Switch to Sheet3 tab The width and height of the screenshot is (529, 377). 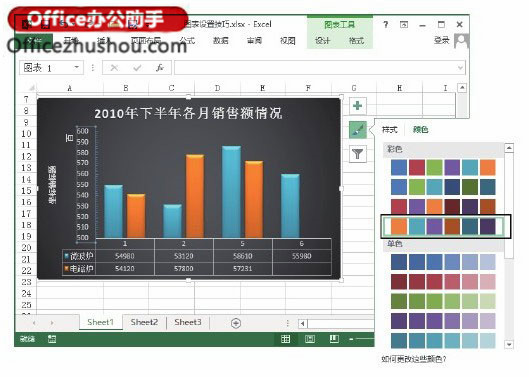(x=188, y=322)
